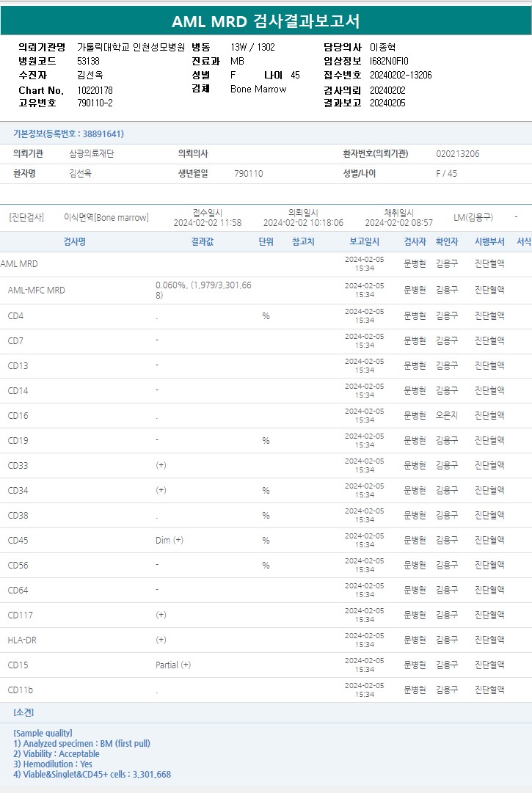Click the 임상정보 code I682N0FI0
The height and width of the screenshot is (793, 532).
coord(389,61)
